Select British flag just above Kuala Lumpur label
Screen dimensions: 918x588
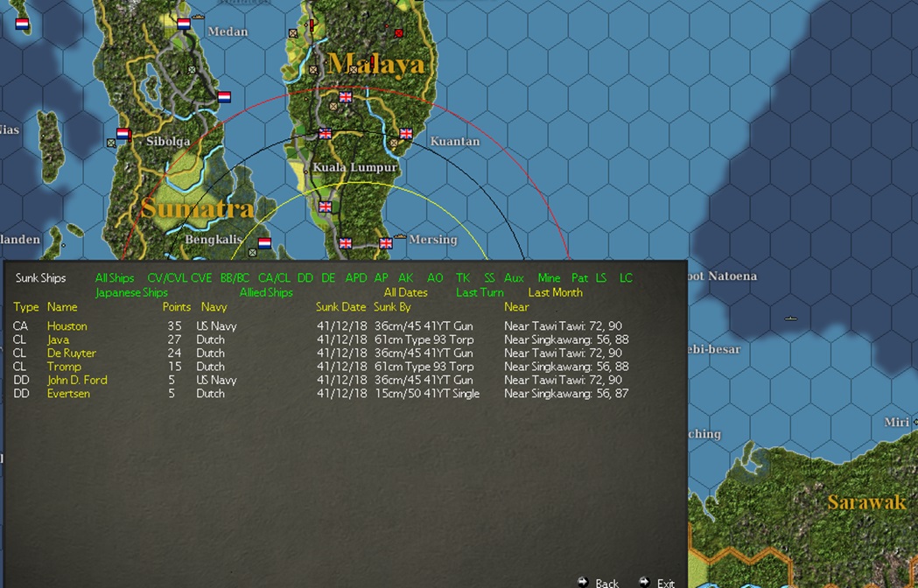pyautogui.click(x=325, y=134)
